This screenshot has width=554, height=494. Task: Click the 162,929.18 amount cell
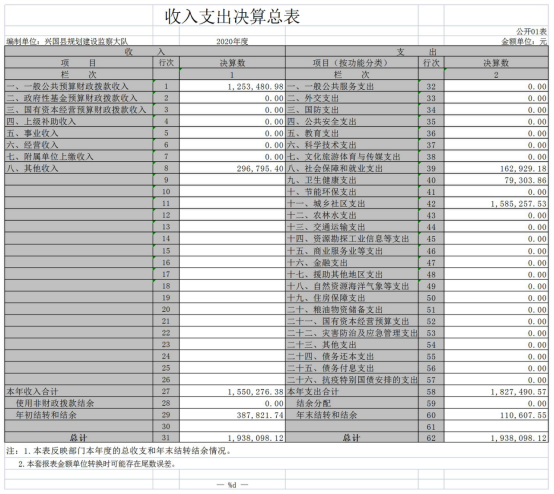click(x=496, y=168)
